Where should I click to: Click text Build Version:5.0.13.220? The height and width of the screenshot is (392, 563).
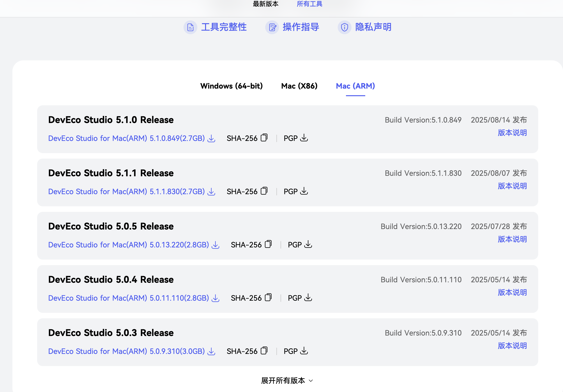pyautogui.click(x=421, y=227)
